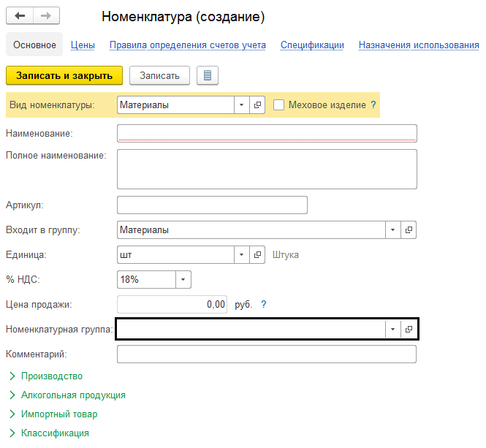This screenshot has height=448, width=486.
Task: Expand the Производство section
Action: pos(51,376)
